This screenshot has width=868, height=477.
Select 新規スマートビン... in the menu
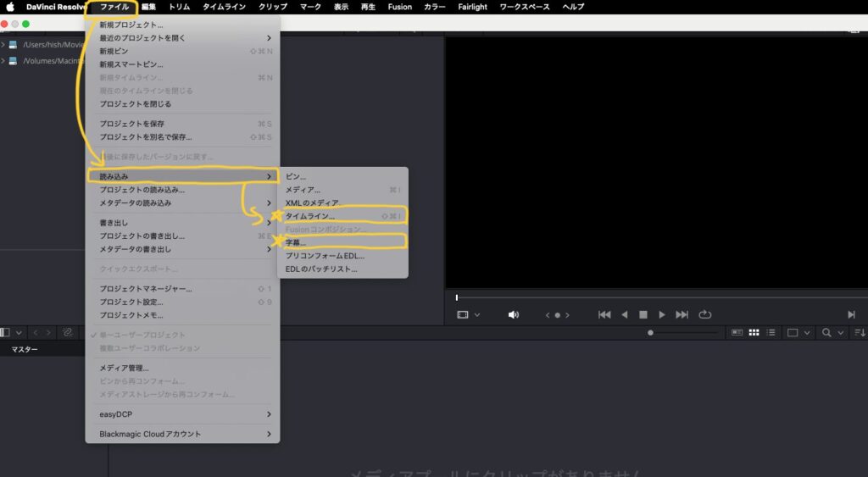click(x=183, y=64)
